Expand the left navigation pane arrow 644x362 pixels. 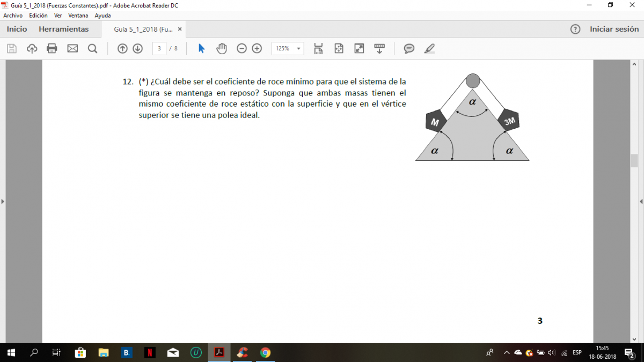tap(3, 202)
